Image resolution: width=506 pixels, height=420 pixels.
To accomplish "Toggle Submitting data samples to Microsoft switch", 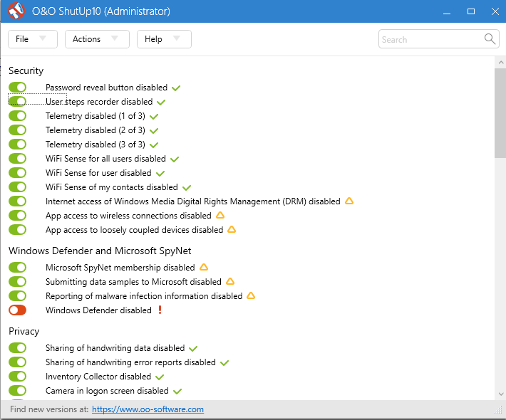I will pyautogui.click(x=17, y=281).
